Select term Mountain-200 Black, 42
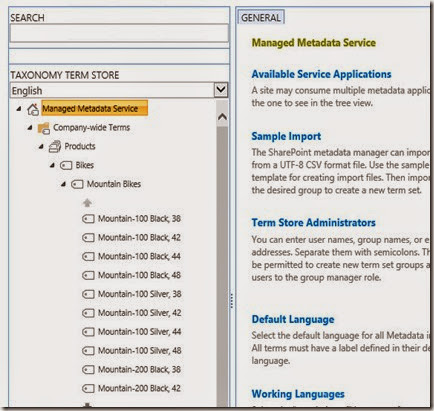The image size is (434, 411). (x=139, y=388)
